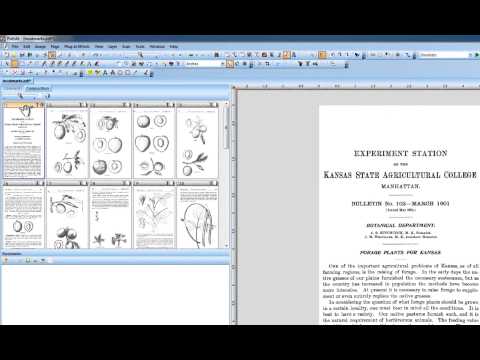Open the Tools menu

coord(140,46)
